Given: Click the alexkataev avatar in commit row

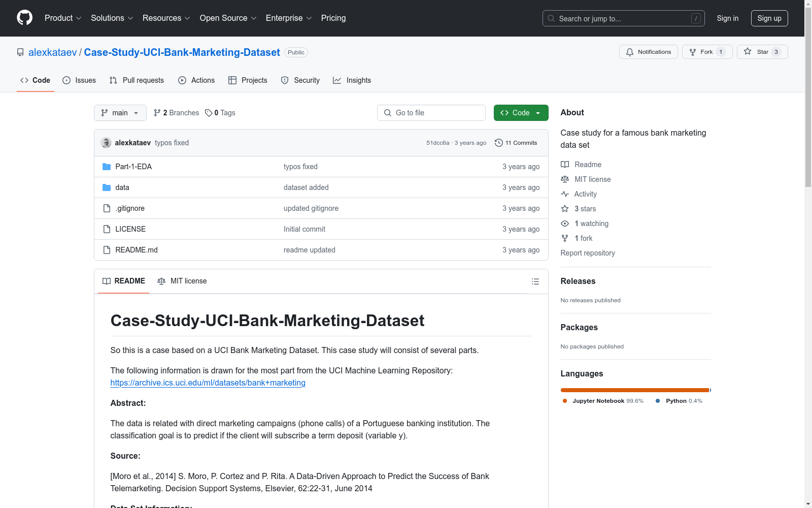Looking at the screenshot, I should 106,143.
